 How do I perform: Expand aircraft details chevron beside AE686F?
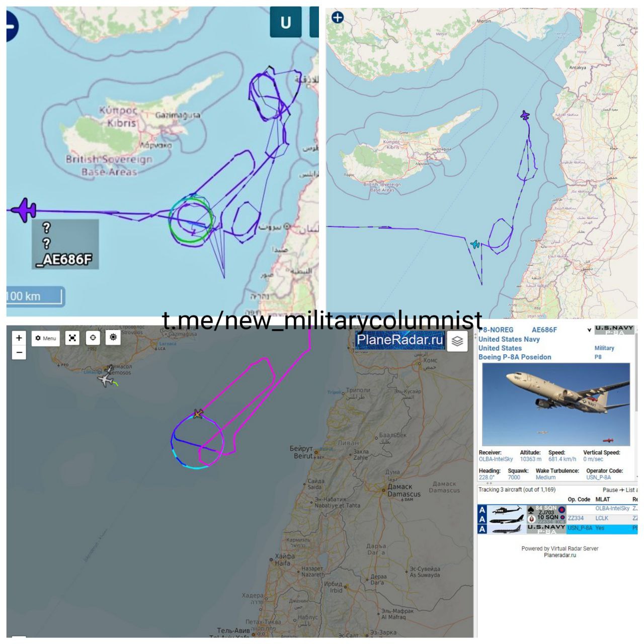click(x=589, y=331)
